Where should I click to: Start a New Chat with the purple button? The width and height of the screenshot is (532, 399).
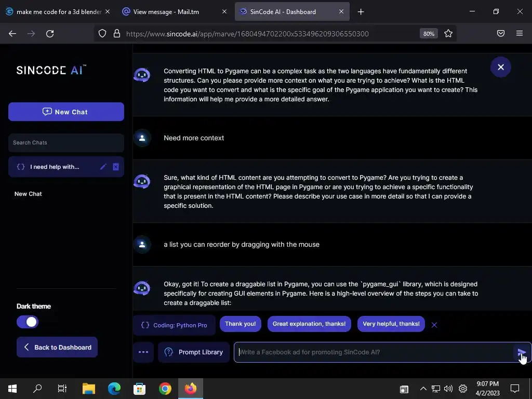point(66,112)
